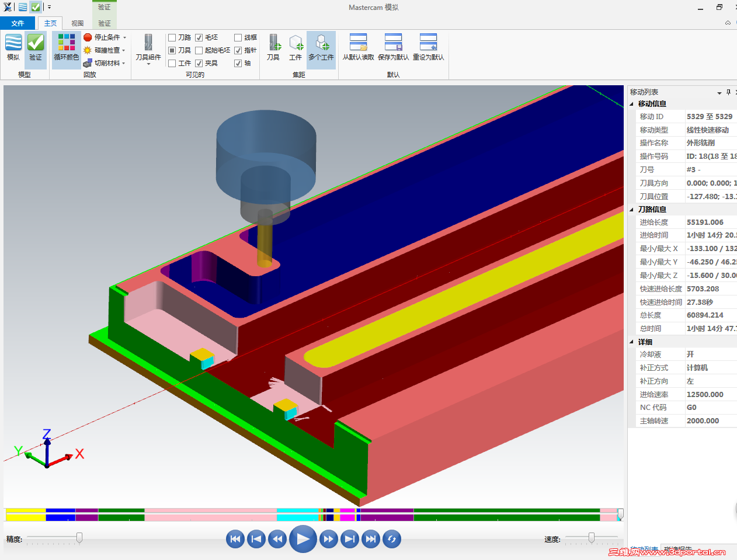Open the 文件 file menu

[18, 23]
